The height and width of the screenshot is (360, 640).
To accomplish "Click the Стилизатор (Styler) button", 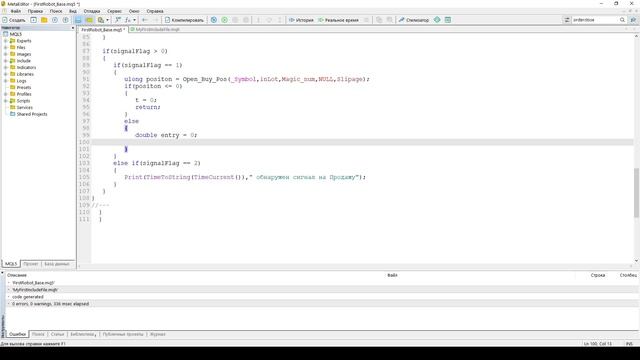I will point(414,20).
